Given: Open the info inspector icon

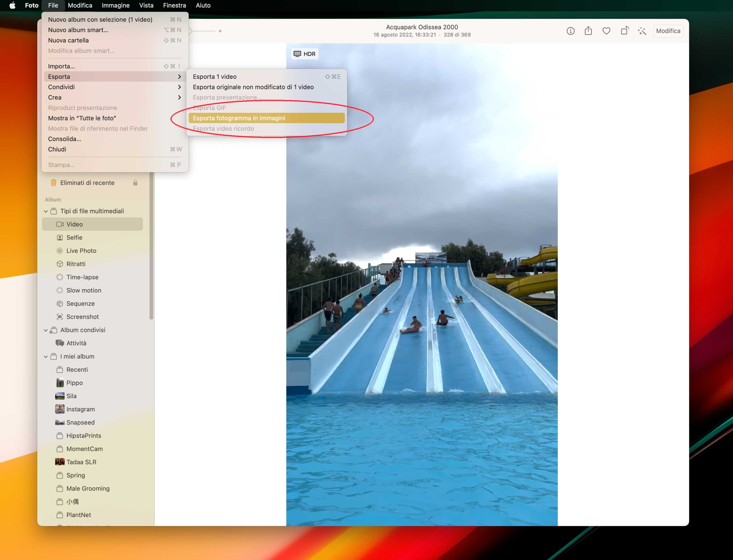Looking at the screenshot, I should [x=570, y=31].
